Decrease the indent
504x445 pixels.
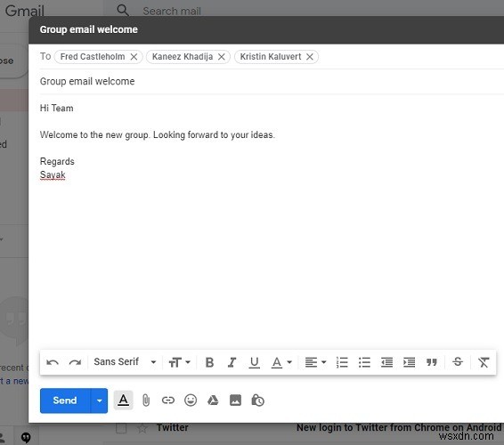pos(386,362)
